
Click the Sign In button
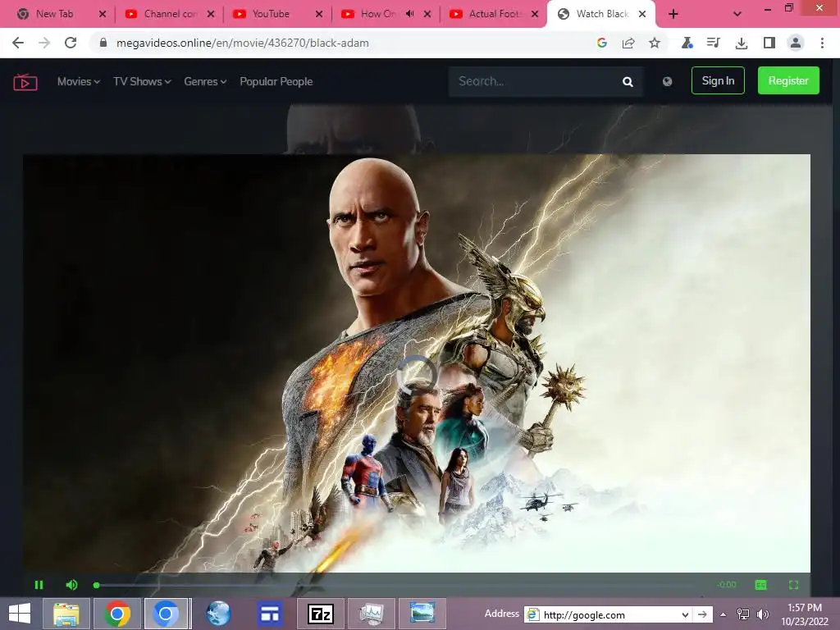click(718, 80)
